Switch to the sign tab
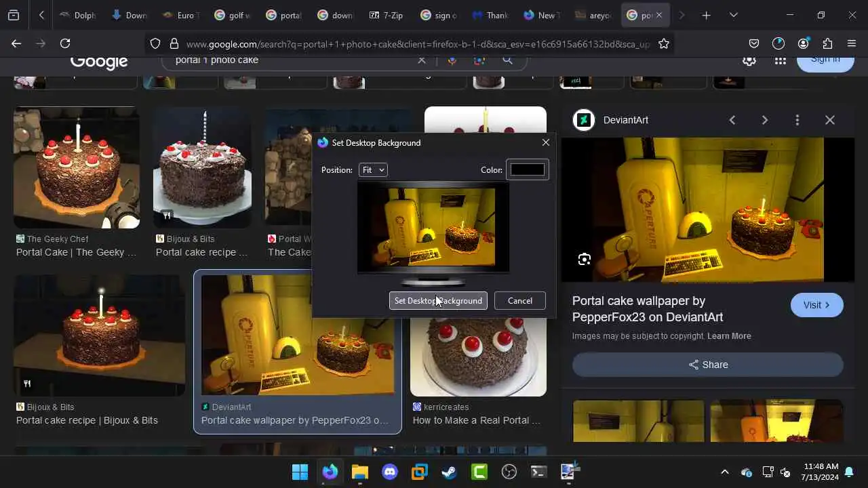The image size is (868, 488). tap(438, 15)
